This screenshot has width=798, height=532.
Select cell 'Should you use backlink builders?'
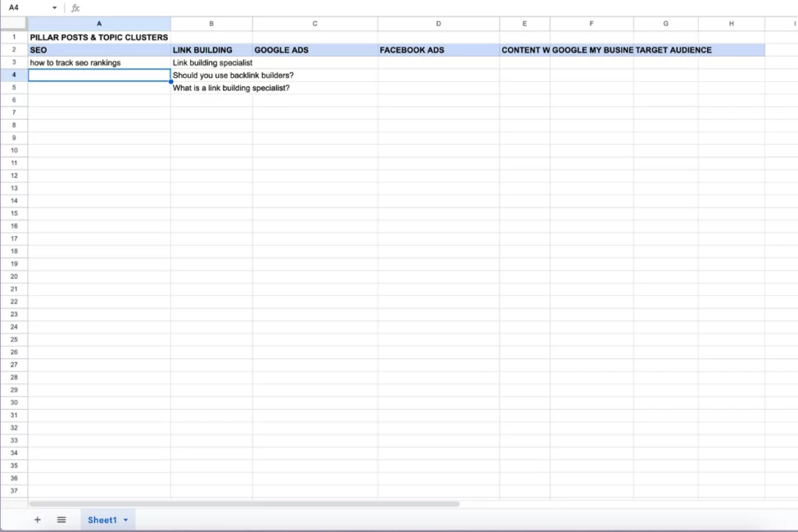pyautogui.click(x=211, y=76)
